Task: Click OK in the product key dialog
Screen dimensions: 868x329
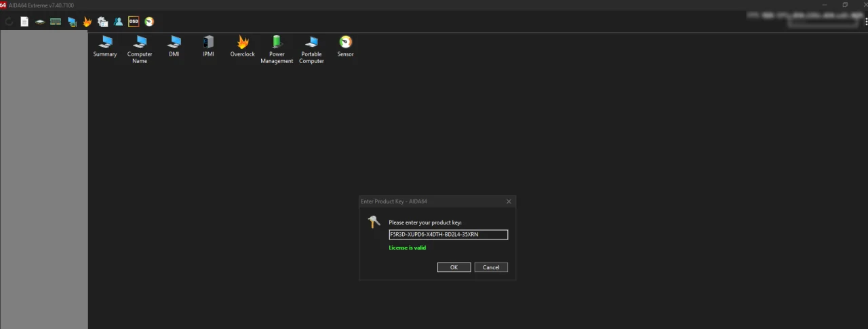Action: pos(454,267)
